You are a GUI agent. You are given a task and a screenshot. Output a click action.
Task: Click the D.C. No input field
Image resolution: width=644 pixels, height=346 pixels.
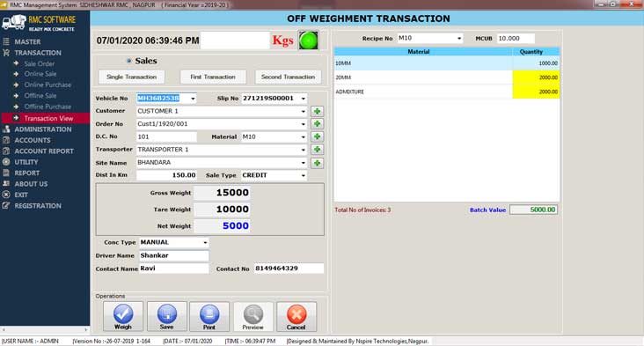click(166, 136)
